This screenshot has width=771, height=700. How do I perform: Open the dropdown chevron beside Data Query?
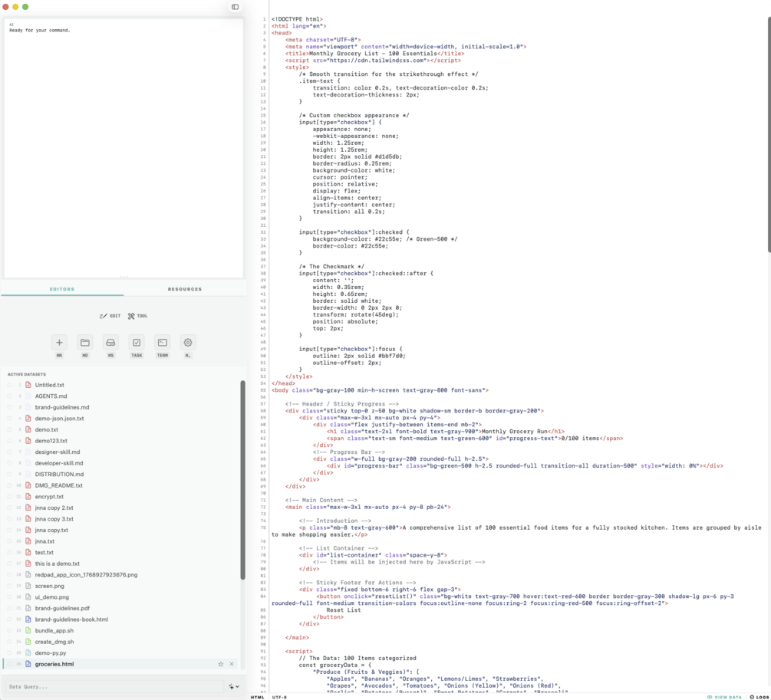coord(238,687)
